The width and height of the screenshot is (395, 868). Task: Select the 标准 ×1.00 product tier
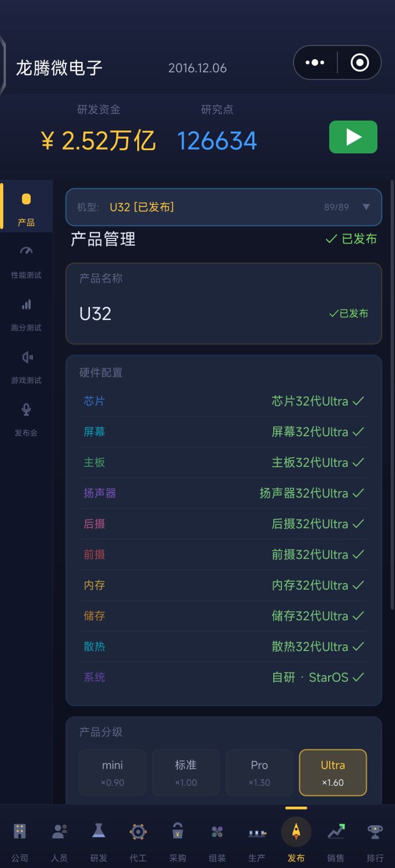pyautogui.click(x=186, y=773)
